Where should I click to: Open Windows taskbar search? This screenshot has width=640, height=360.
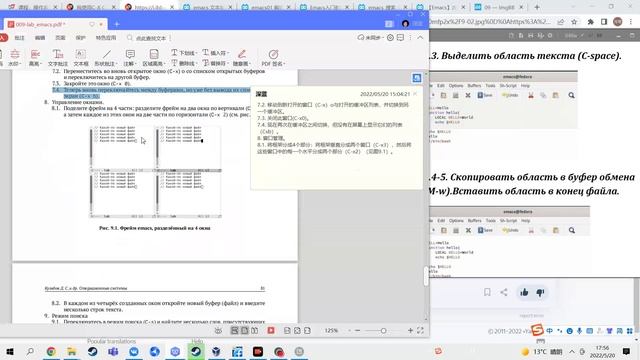pyautogui.click(x=30, y=351)
